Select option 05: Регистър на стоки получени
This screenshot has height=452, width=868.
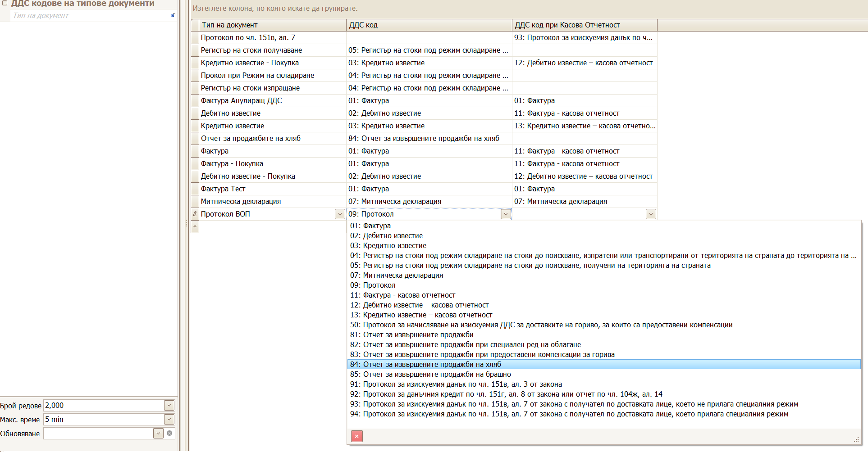[604, 265]
